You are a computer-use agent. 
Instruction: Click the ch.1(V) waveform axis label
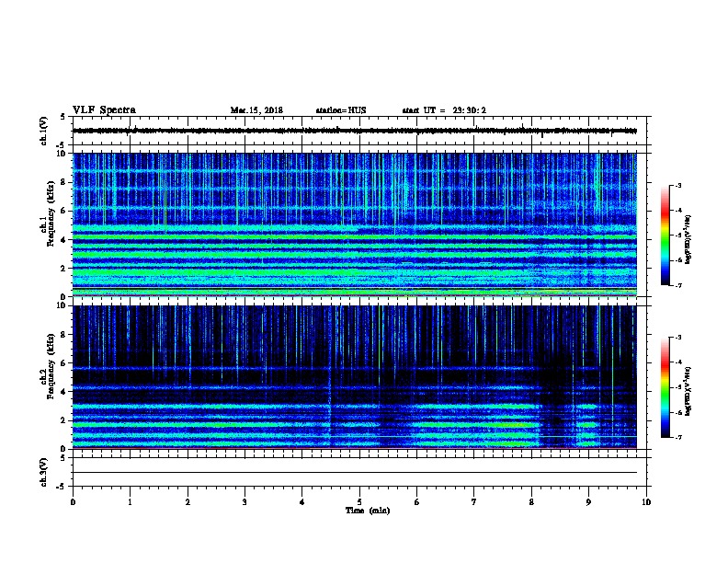(x=44, y=131)
